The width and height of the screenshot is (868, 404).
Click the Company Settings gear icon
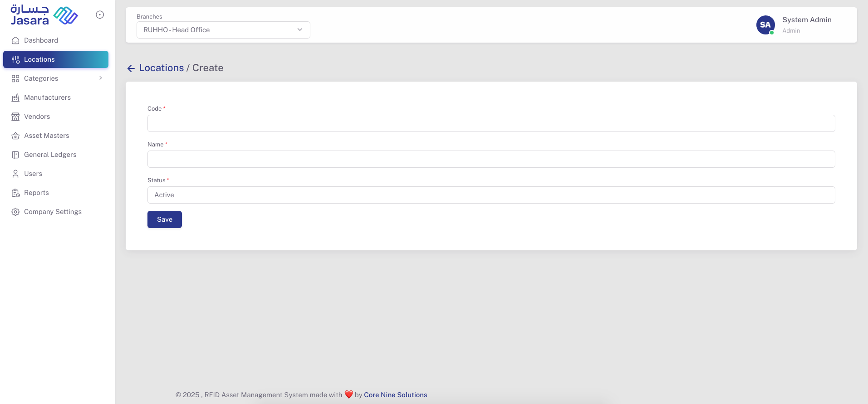point(15,212)
